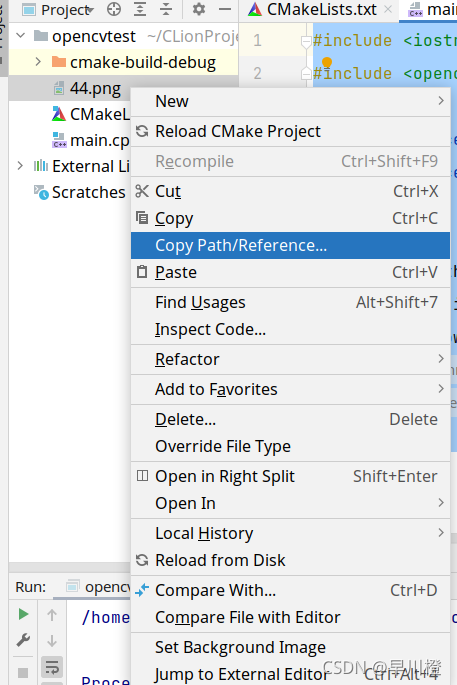The height and width of the screenshot is (685, 457).
Task: Click the wrench icon in Run panel
Action: pyautogui.click(x=23, y=640)
